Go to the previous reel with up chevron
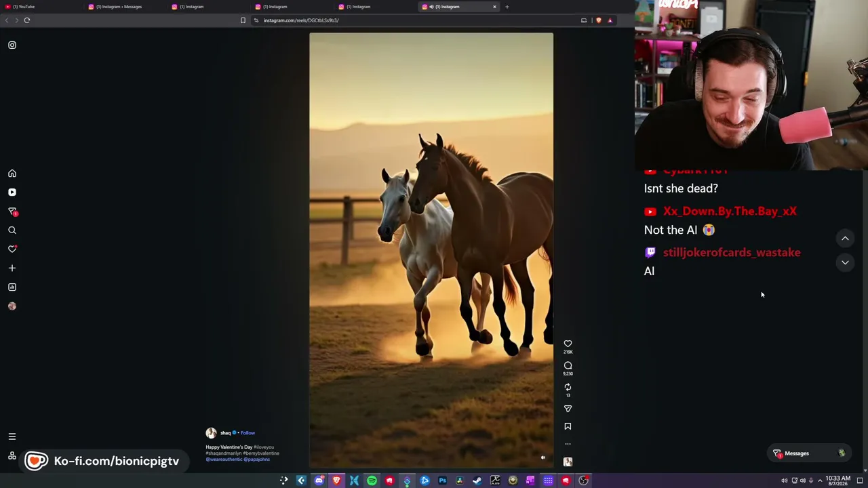The width and height of the screenshot is (868, 488). (x=845, y=239)
